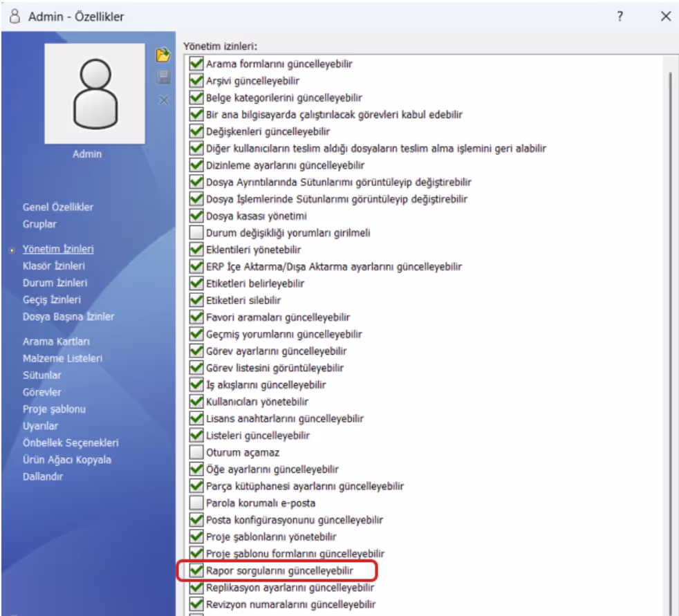Toggle Proje şablonu formlarını güncelleyebilir
The image size is (679, 616).
[196, 553]
